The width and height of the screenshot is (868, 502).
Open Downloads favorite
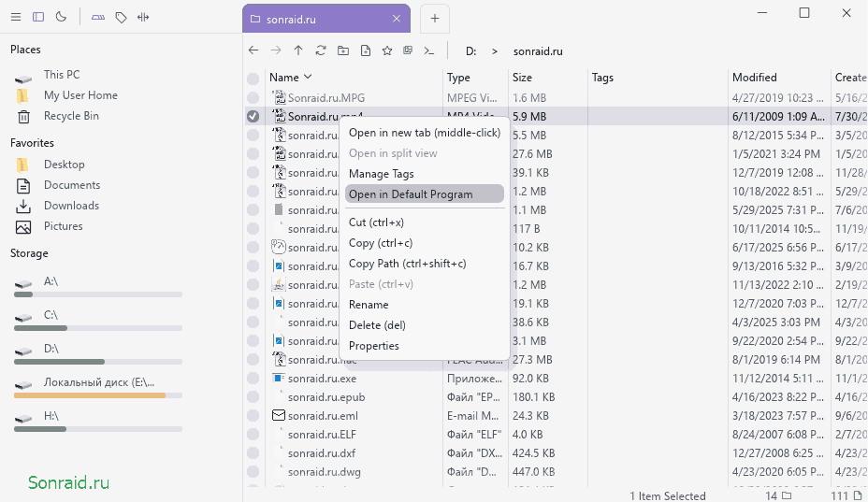tap(71, 206)
